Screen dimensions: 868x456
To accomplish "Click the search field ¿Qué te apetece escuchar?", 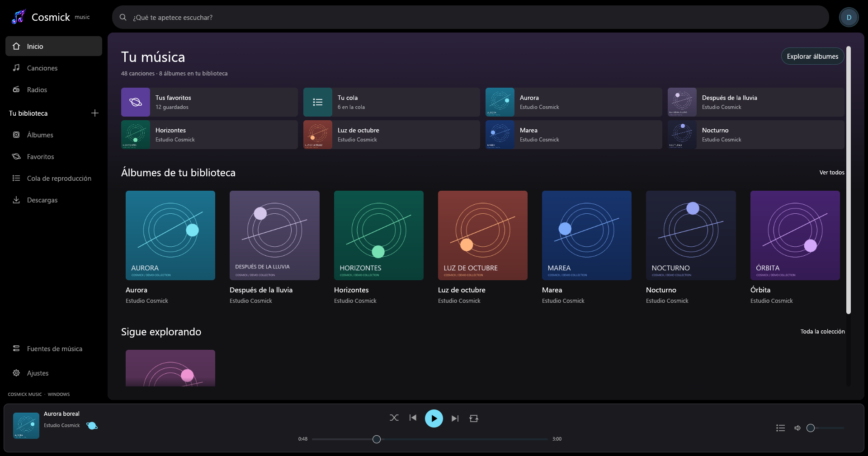I will point(470,17).
